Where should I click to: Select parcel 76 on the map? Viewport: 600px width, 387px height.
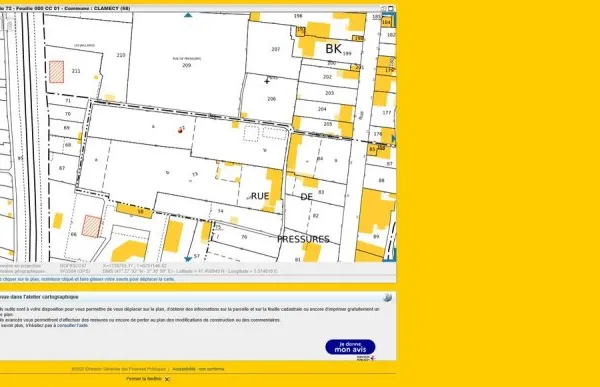coord(244,237)
